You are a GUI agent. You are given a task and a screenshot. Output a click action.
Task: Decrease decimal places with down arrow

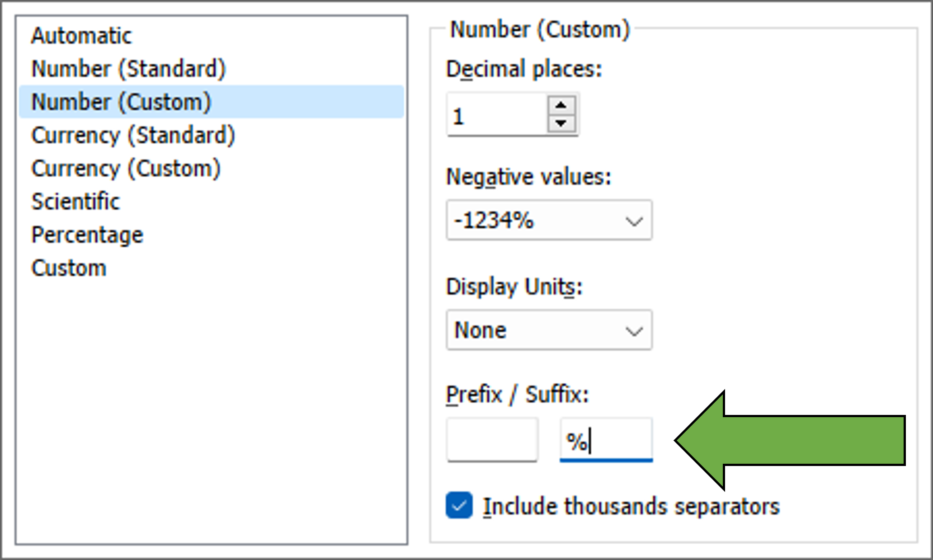coord(561,123)
